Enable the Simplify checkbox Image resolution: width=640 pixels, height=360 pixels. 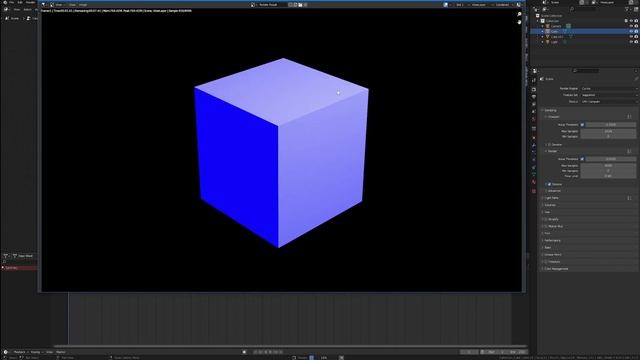point(546,219)
